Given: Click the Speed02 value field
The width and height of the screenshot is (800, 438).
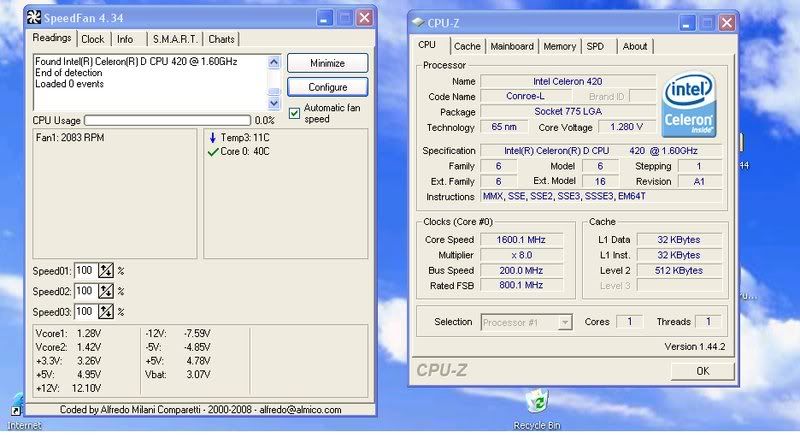Looking at the screenshot, I should (86, 291).
